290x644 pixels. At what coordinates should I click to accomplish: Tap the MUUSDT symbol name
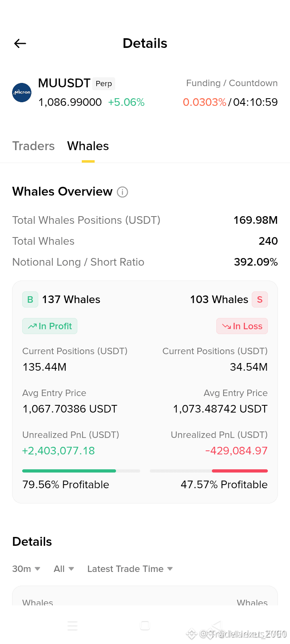(64, 83)
